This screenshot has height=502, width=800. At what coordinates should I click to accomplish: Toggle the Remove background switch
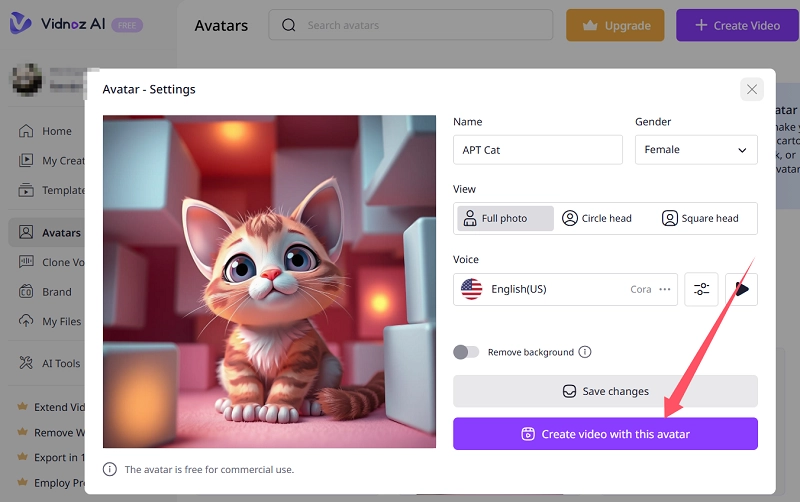(466, 352)
